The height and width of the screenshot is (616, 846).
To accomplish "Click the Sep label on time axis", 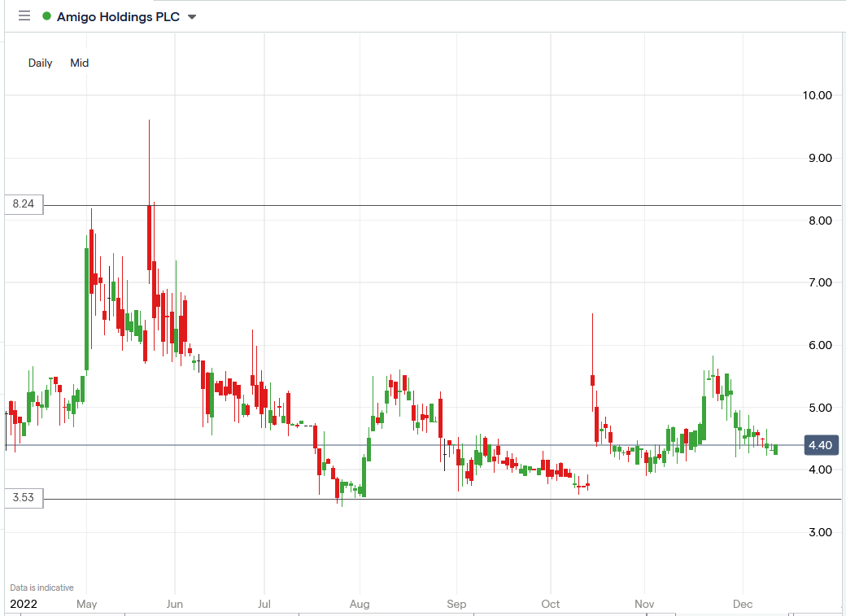I will (456, 604).
